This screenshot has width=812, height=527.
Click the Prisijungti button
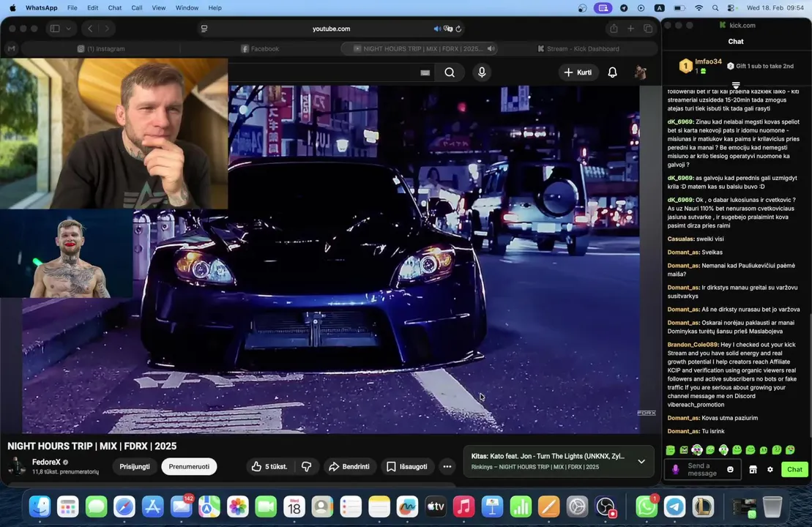point(135,466)
